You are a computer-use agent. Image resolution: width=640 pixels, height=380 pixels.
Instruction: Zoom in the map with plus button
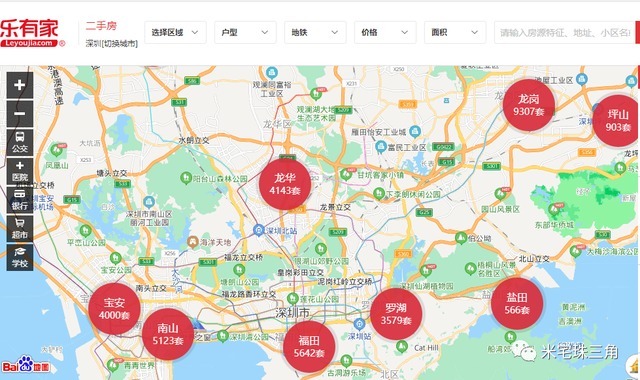pos(20,85)
